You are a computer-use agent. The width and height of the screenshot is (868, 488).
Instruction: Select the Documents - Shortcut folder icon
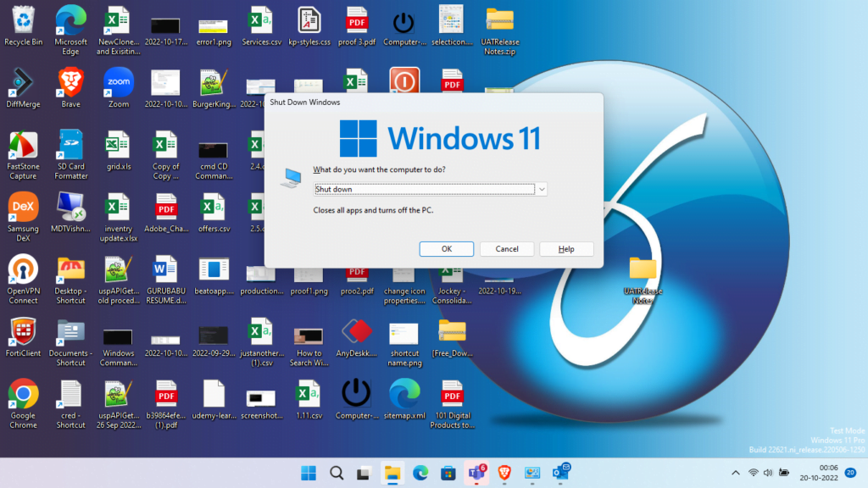point(71,342)
